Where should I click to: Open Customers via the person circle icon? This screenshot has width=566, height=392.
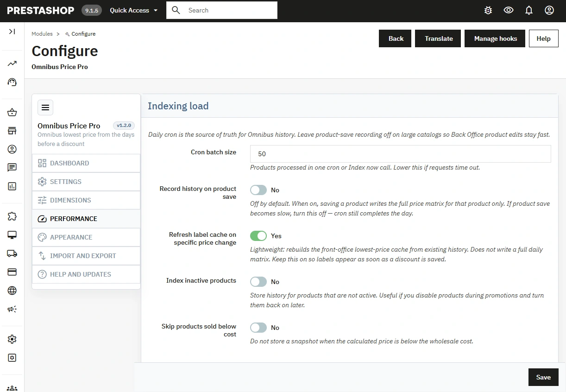point(12,149)
